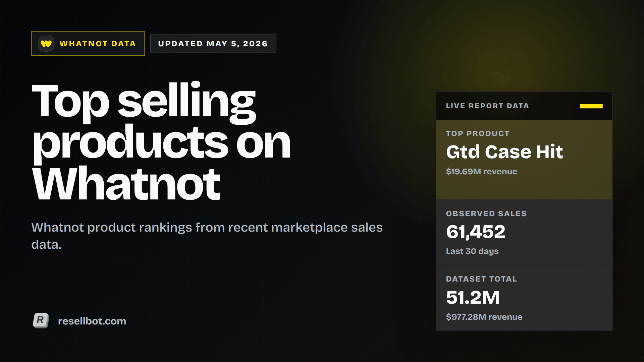Image resolution: width=644 pixels, height=362 pixels.
Task: Click the yellow Whatnot heart logo icon
Action: [x=46, y=44]
